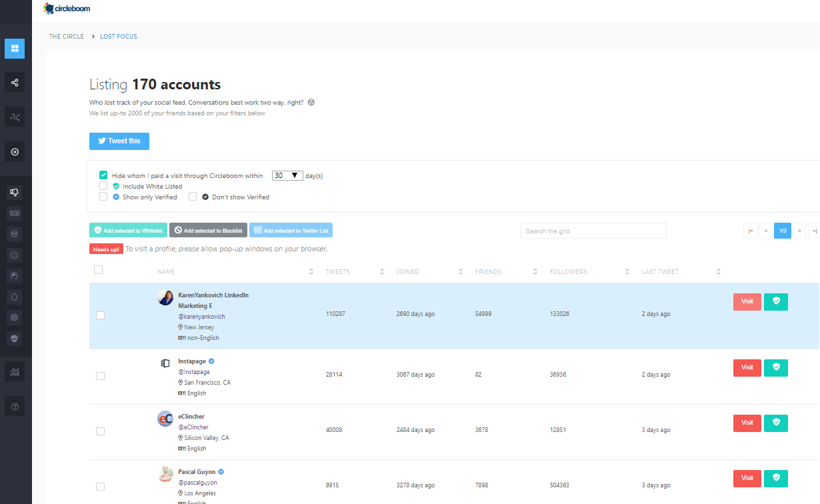This screenshot has height=504, width=820.
Task: Enable Don't show Verified checkbox
Action: click(193, 197)
